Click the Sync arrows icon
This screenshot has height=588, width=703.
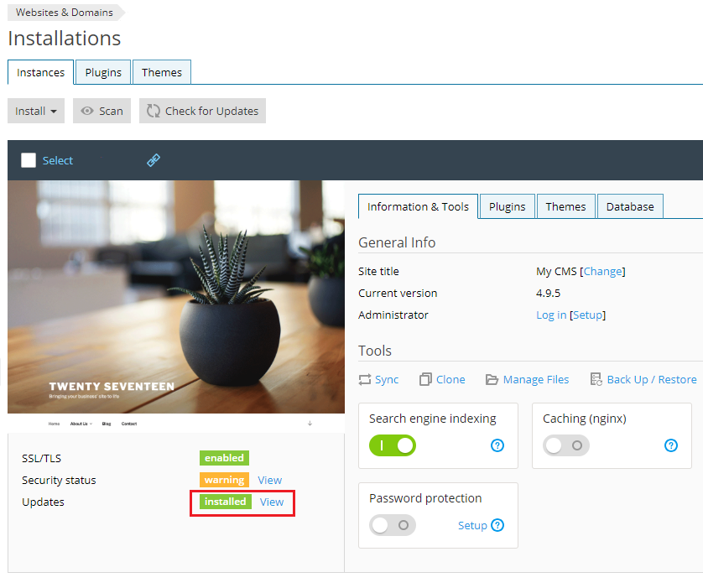tap(365, 380)
